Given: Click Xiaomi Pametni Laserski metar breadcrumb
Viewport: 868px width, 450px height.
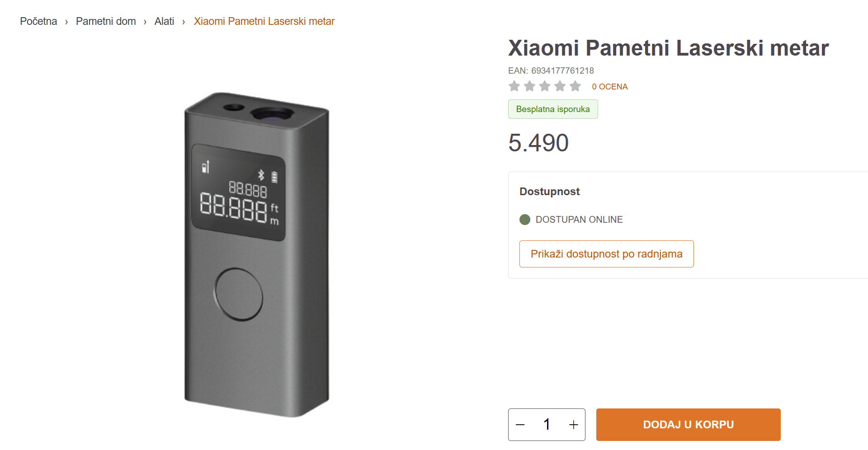Looking at the screenshot, I should pos(264,21).
